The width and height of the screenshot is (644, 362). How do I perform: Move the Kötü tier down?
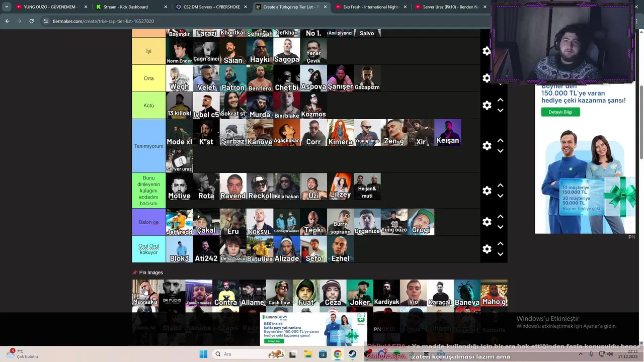pyautogui.click(x=500, y=111)
